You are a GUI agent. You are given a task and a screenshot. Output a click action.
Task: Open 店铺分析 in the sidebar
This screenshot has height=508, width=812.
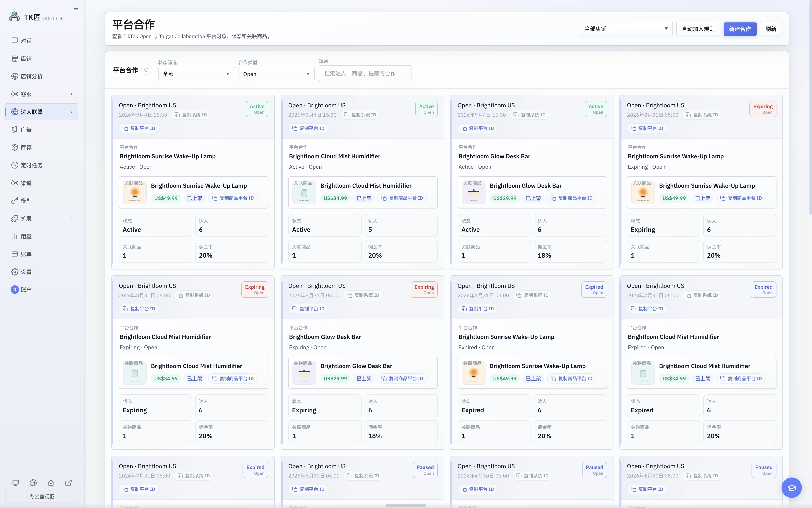coord(42,76)
